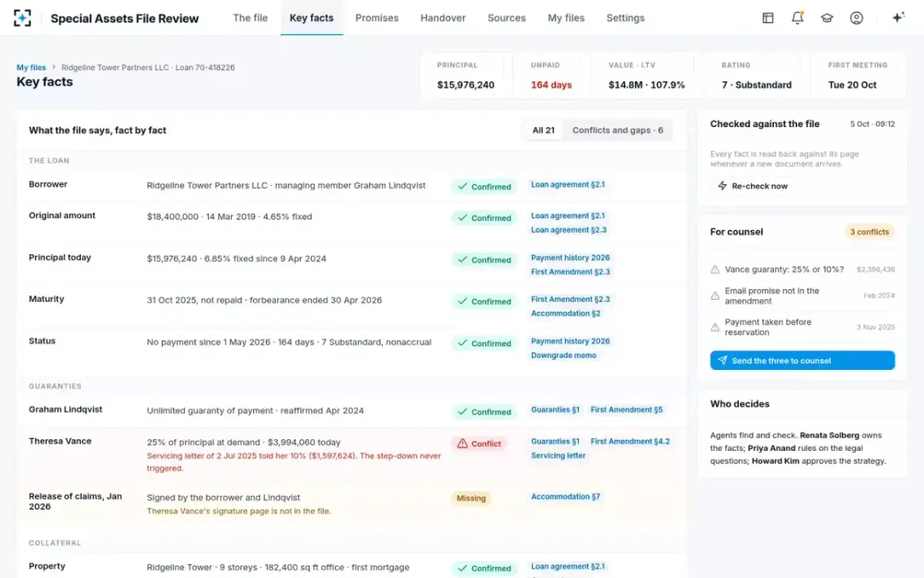The image size is (924, 578).
Task: Open the layout panel icon in header
Action: click(x=768, y=18)
